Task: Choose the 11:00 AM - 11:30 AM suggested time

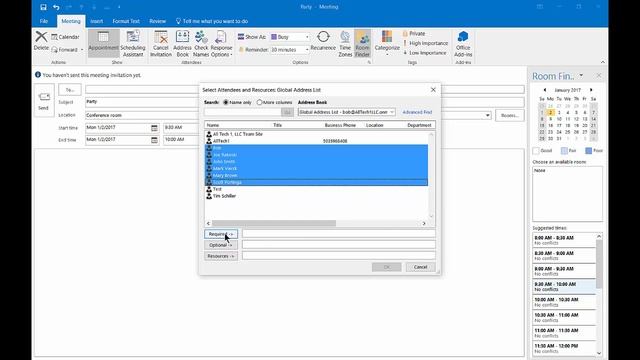Action: point(564,333)
